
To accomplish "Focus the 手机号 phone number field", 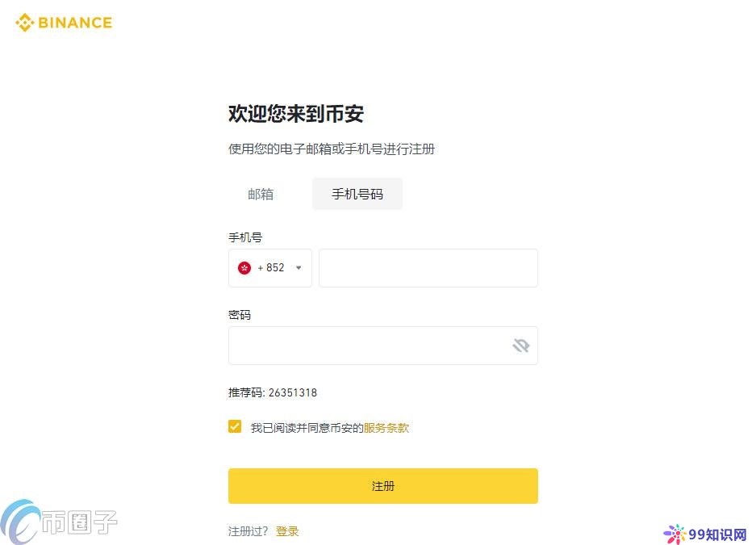I will 428,268.
